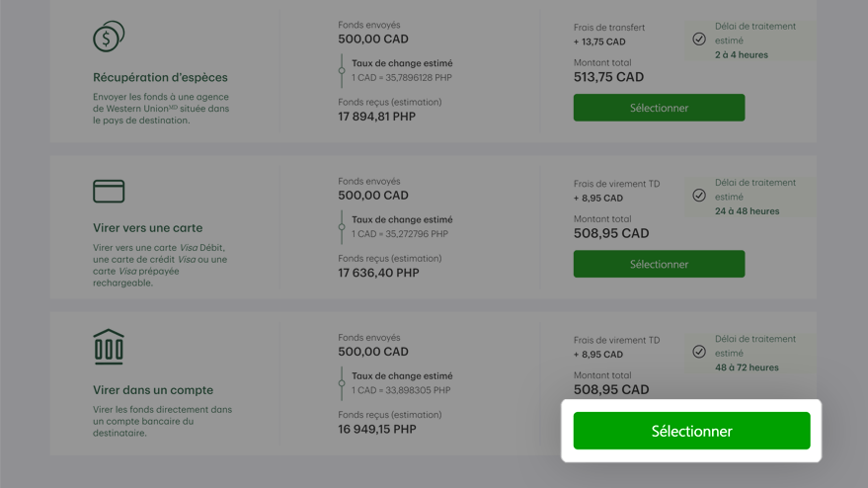Click the checkmark icon beside 48 à 72 heures
Image resolution: width=868 pixels, height=488 pixels.
click(x=699, y=352)
